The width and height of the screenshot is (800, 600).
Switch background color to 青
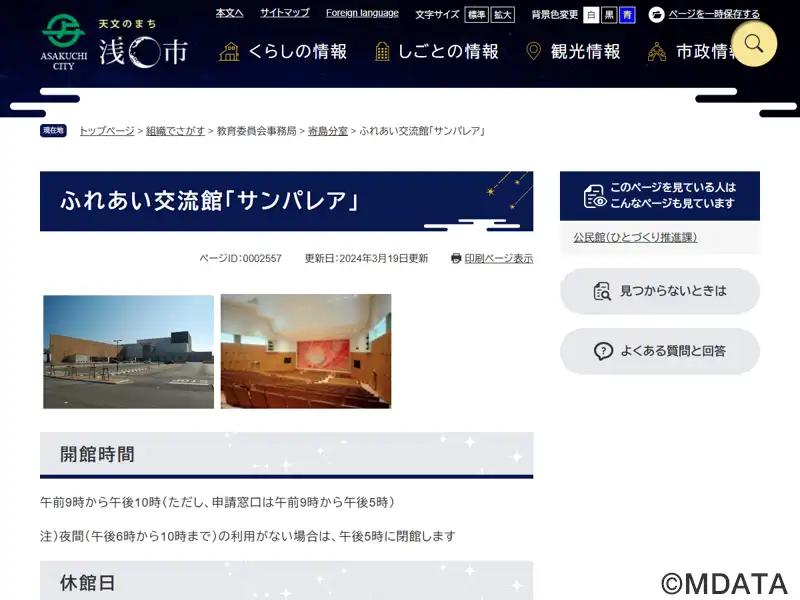(x=627, y=15)
